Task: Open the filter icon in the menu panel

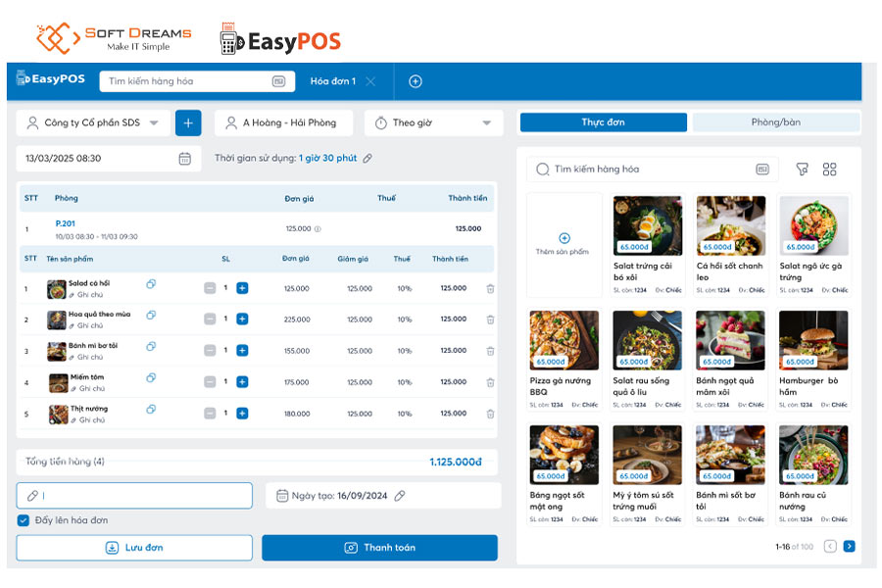Action: tap(802, 170)
